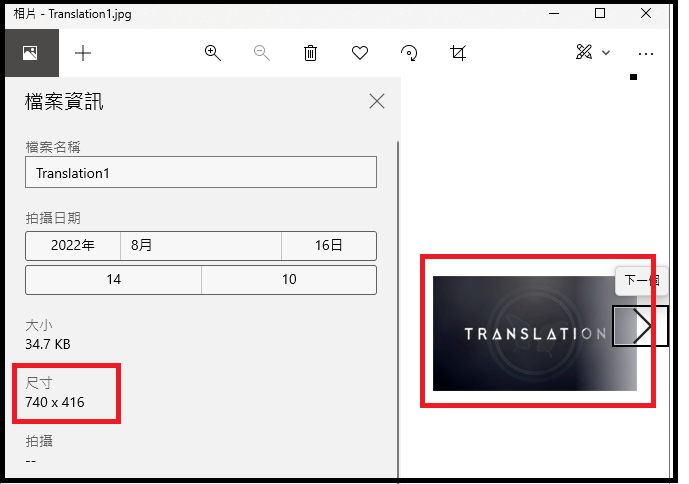
Task: Go to next photo with right arrow
Action: pos(641,326)
